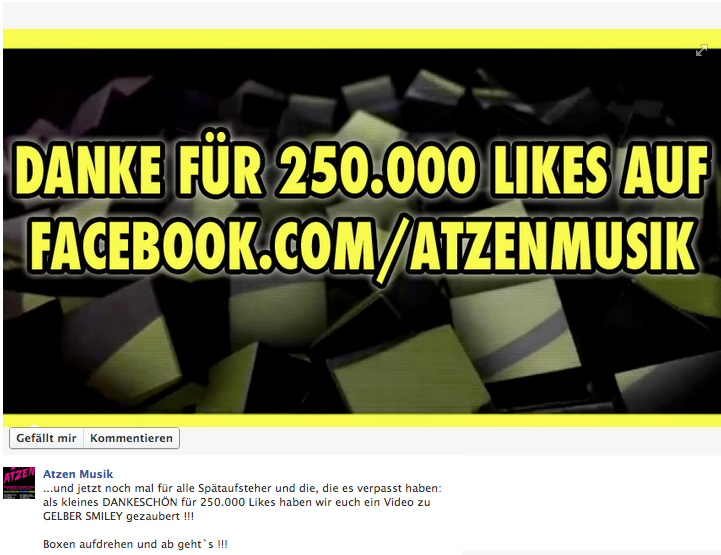Screen dimensions: 721x555
Task: Open the Kommentieren comment button
Action: pos(132,438)
